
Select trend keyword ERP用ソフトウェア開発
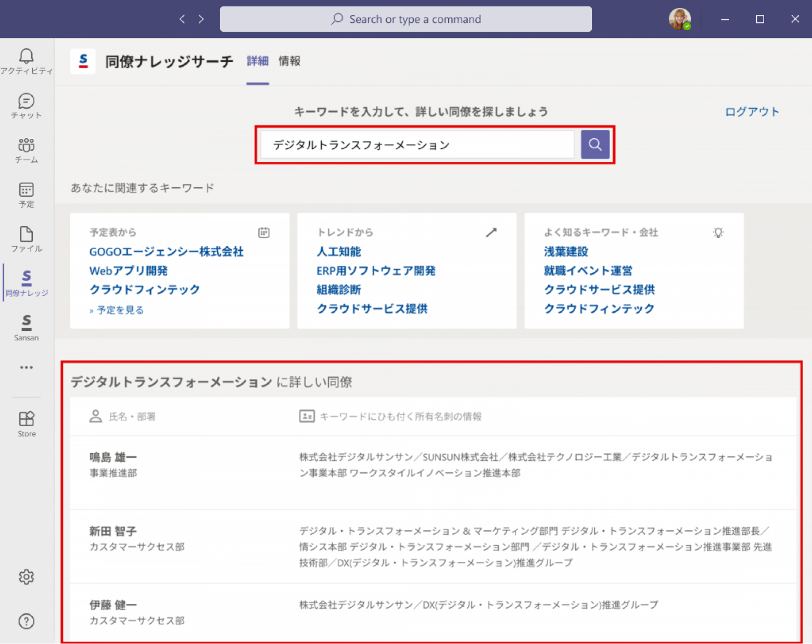pos(376,271)
